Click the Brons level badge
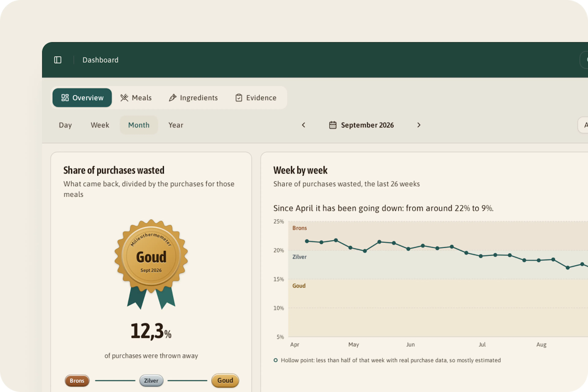The width and height of the screenshot is (588, 392). tap(77, 381)
